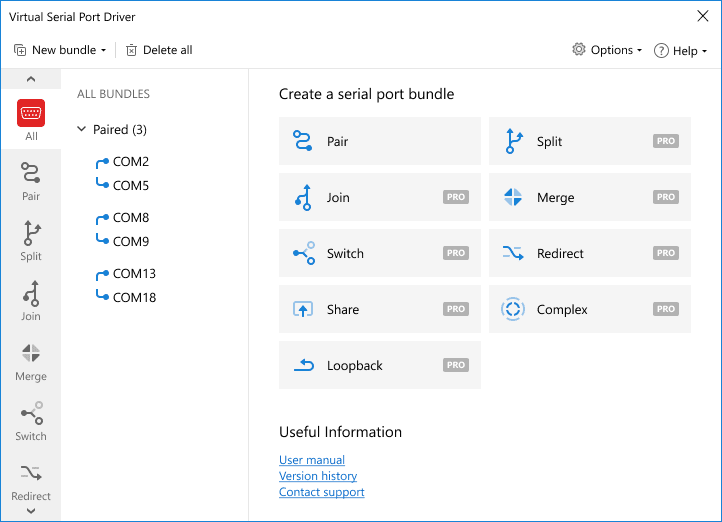Select COM13 in the bundles tree

pyautogui.click(x=134, y=273)
